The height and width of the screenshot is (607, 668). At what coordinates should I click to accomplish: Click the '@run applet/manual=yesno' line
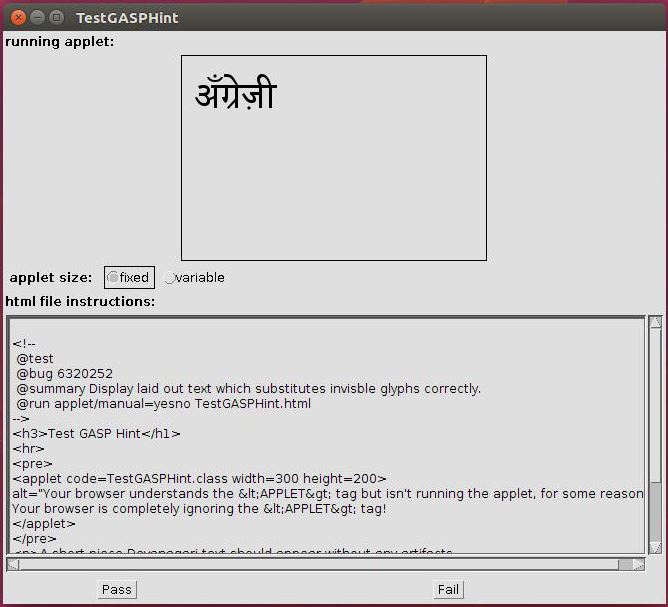[164, 403]
